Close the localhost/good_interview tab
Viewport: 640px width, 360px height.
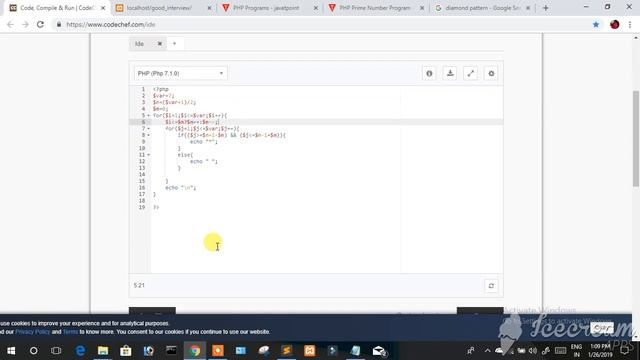tap(209, 8)
